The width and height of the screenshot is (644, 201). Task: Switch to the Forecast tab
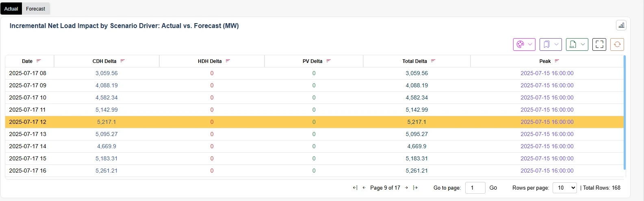36,9
